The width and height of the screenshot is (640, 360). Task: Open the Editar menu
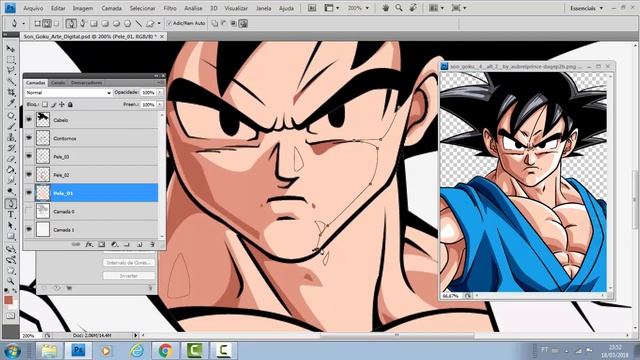point(58,8)
